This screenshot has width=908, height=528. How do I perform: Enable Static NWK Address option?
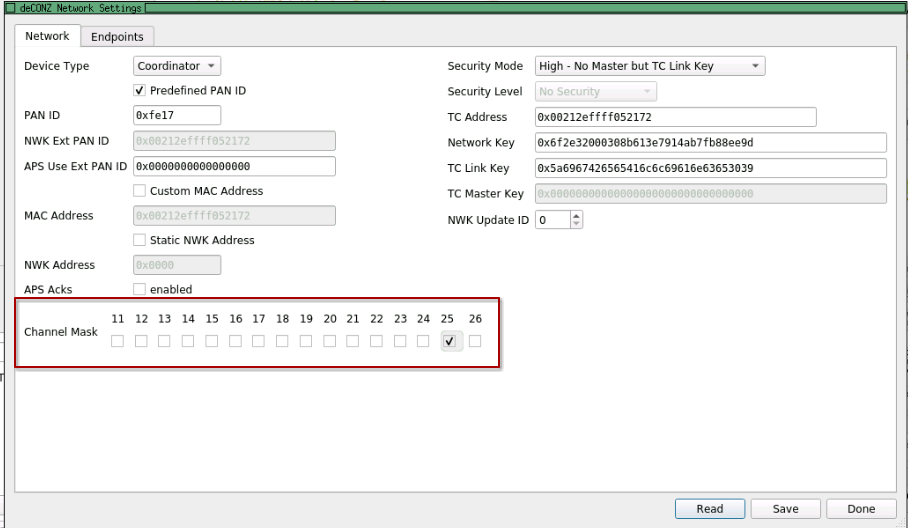[x=140, y=240]
